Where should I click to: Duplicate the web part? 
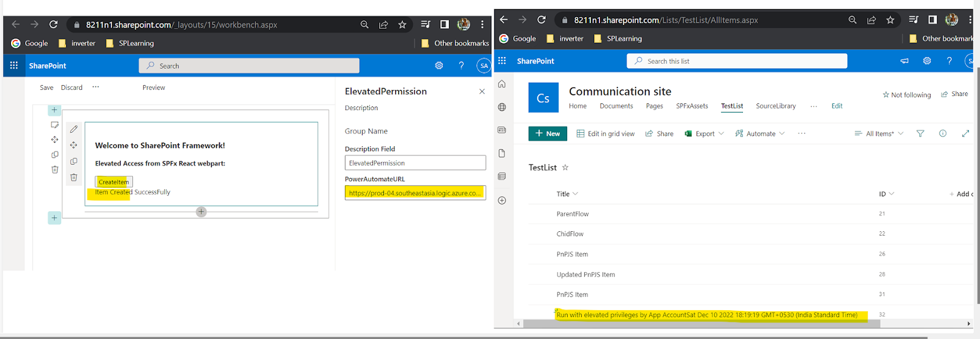click(73, 162)
